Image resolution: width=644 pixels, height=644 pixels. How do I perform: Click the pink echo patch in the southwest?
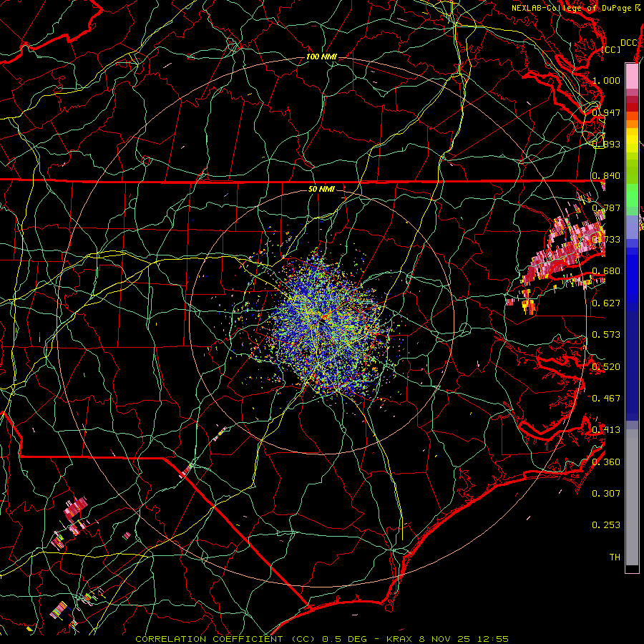76,507
